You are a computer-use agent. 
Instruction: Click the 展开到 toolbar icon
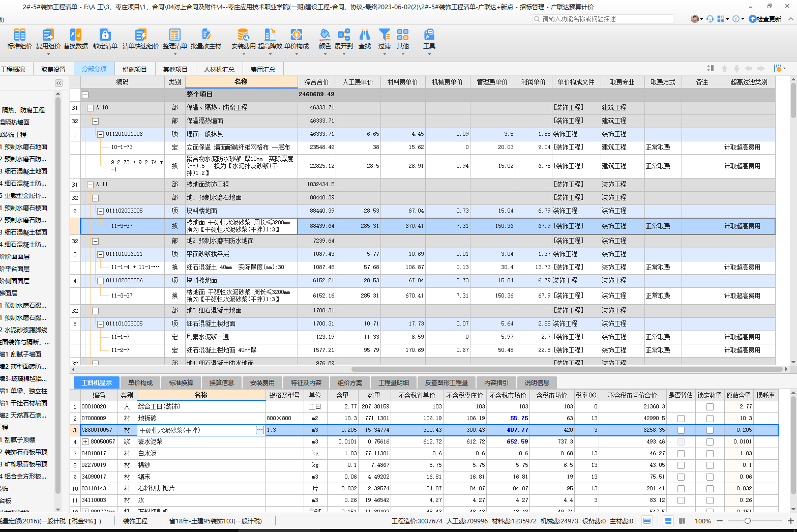[x=344, y=39]
